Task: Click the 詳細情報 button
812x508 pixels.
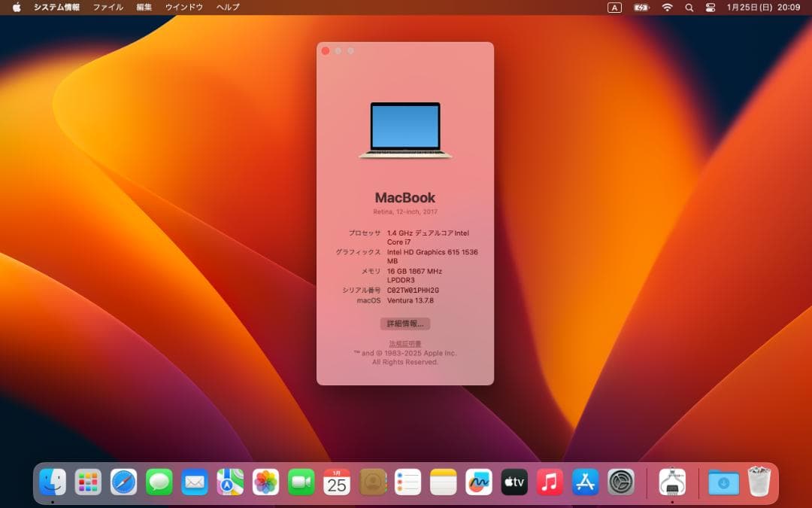Action: pos(406,324)
